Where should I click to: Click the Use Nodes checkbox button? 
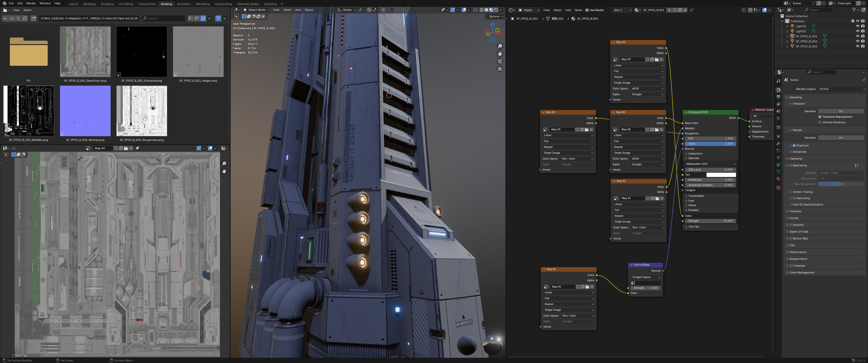(x=587, y=10)
